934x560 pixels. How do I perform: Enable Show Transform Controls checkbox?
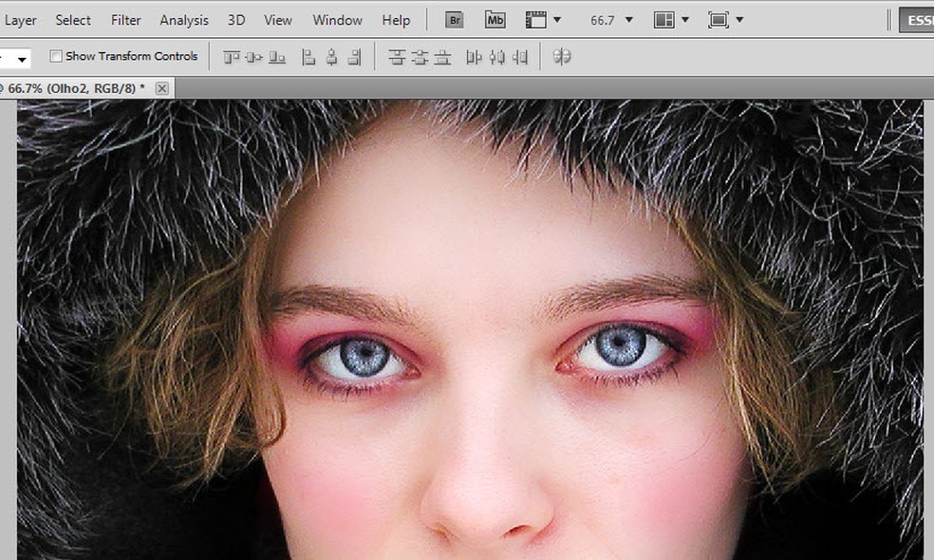click(56, 56)
